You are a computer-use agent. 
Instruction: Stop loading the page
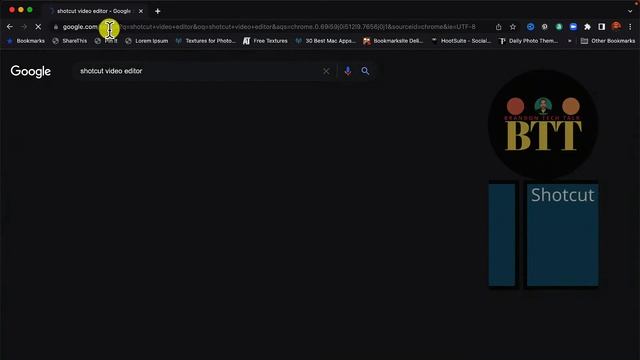(38, 27)
